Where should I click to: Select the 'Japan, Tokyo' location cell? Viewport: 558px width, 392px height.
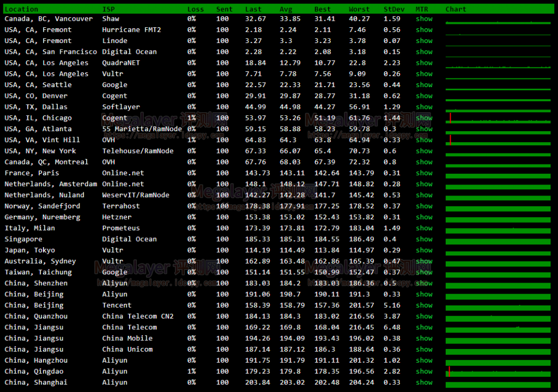point(30,250)
